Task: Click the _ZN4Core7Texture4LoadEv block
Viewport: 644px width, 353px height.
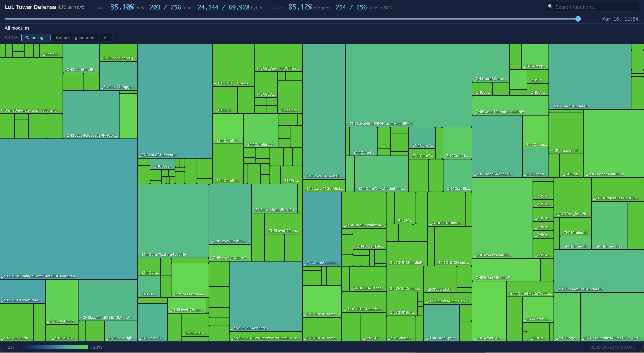Action: pyautogui.click(x=173, y=221)
